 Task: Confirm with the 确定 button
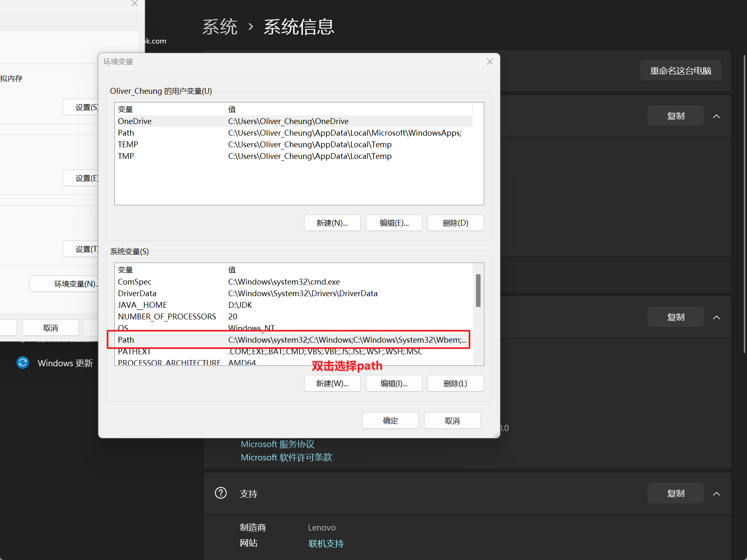pyautogui.click(x=390, y=421)
